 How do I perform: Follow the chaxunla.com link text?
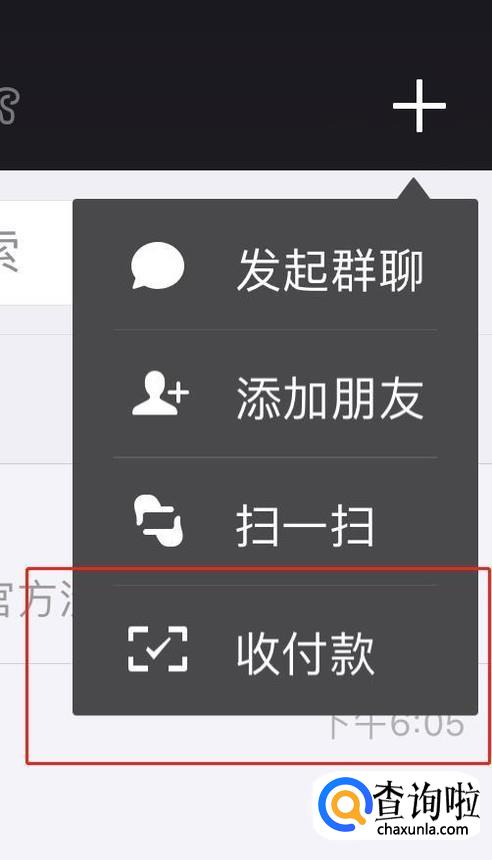pyautogui.click(x=422, y=829)
